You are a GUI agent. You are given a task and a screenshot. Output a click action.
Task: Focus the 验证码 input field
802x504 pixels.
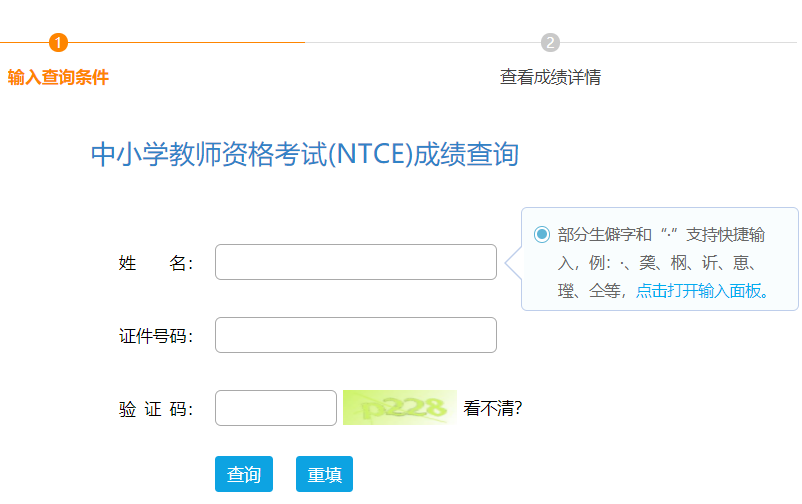pos(276,408)
